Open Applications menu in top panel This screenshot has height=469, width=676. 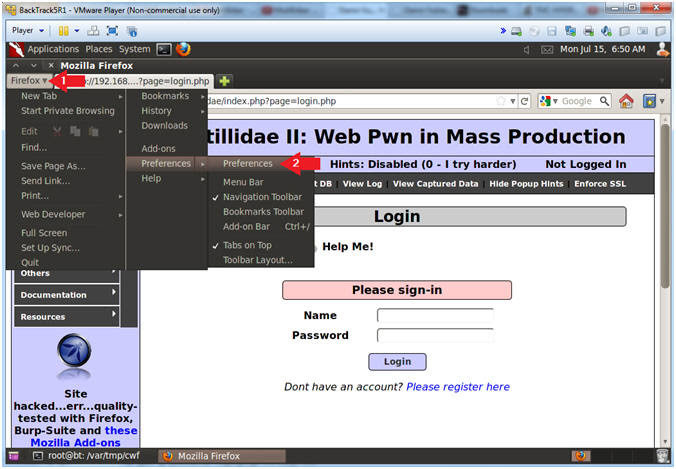[x=53, y=49]
